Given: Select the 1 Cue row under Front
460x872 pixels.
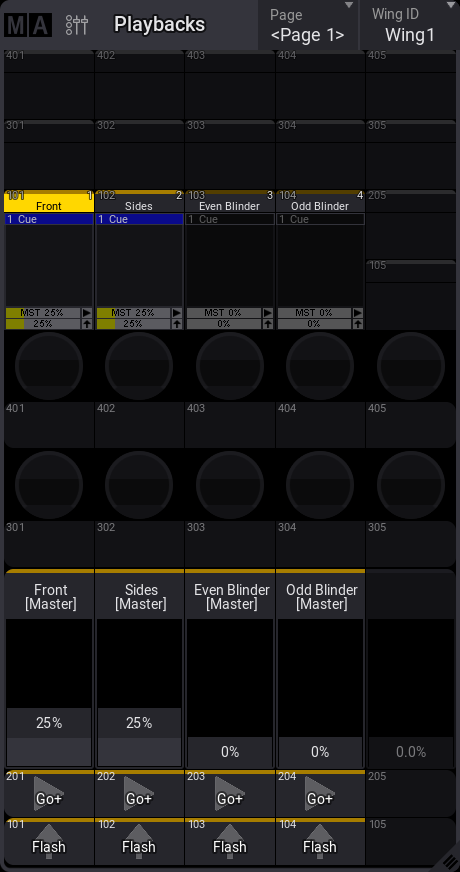Looking at the screenshot, I should (49, 219).
